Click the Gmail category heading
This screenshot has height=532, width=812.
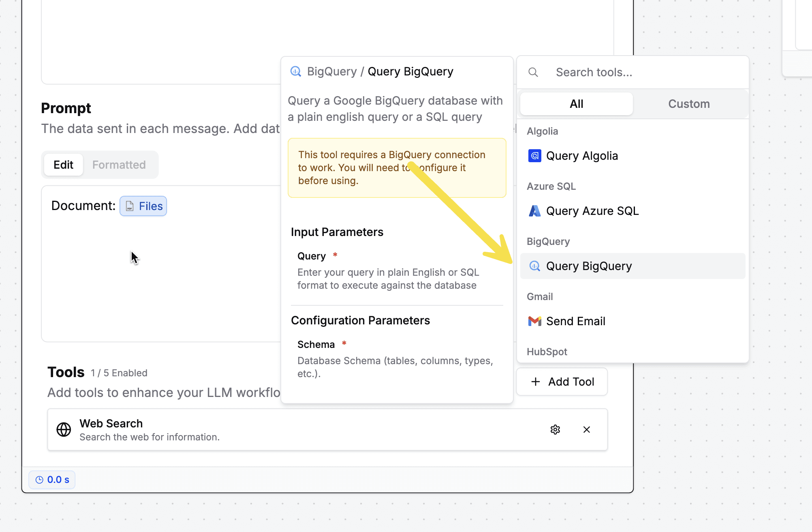(x=540, y=296)
